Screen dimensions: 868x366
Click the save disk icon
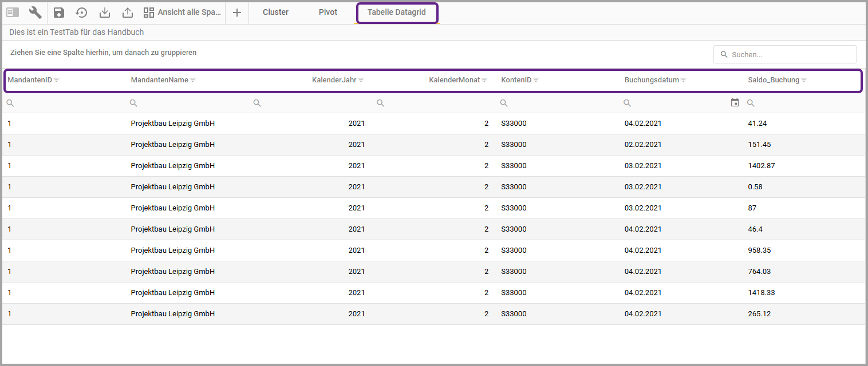59,13
